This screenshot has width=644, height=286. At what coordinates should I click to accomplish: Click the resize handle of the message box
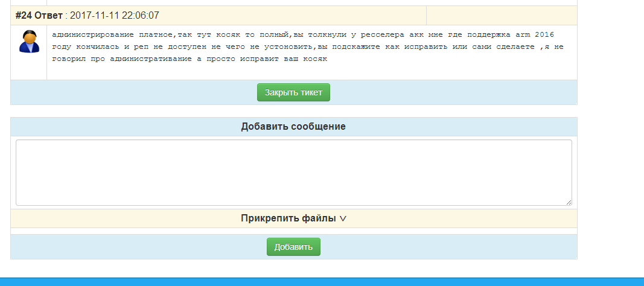coord(568,202)
